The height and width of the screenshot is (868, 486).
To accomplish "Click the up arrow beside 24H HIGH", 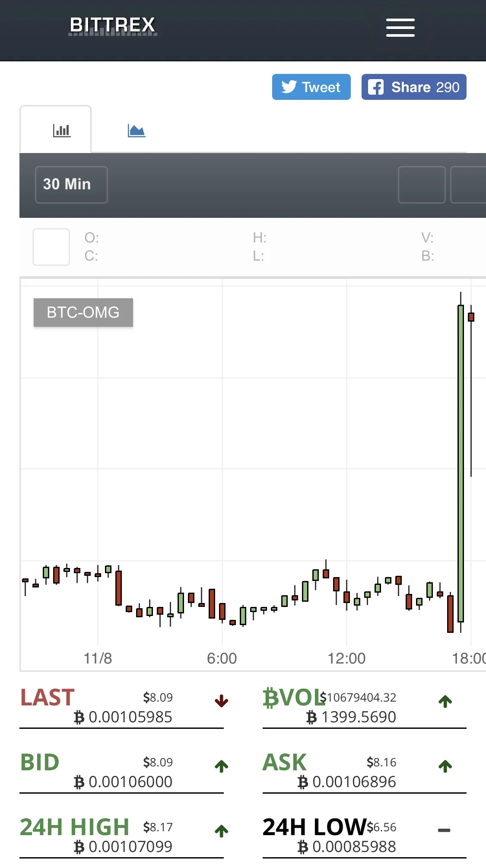I will pyautogui.click(x=222, y=831).
